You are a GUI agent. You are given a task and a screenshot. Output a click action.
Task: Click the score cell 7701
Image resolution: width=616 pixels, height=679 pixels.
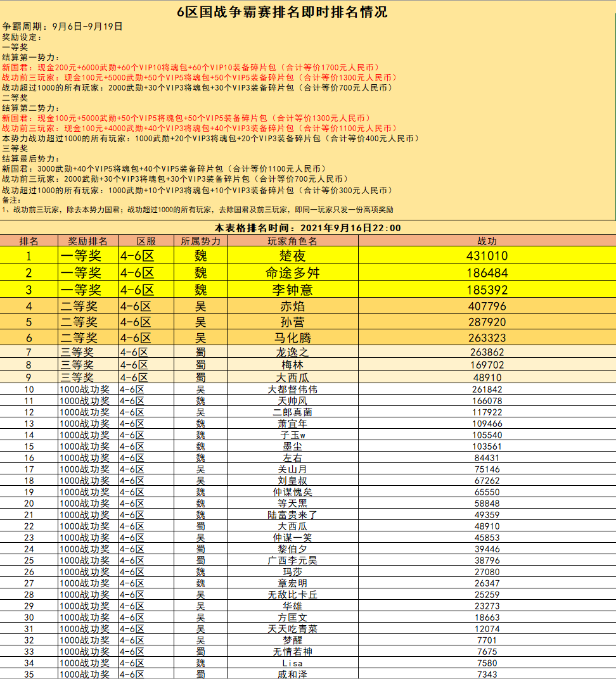[487, 640]
